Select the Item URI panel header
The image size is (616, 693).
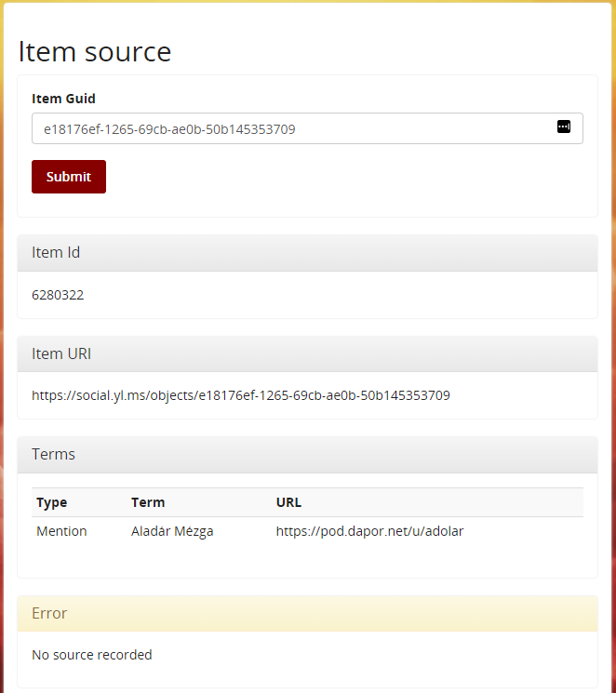click(x=307, y=353)
